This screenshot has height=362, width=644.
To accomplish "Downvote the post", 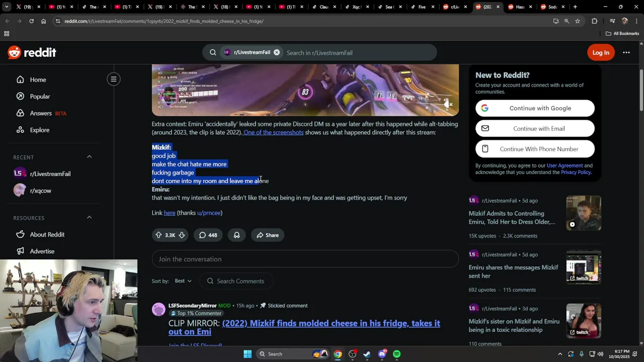I will [x=182, y=235].
